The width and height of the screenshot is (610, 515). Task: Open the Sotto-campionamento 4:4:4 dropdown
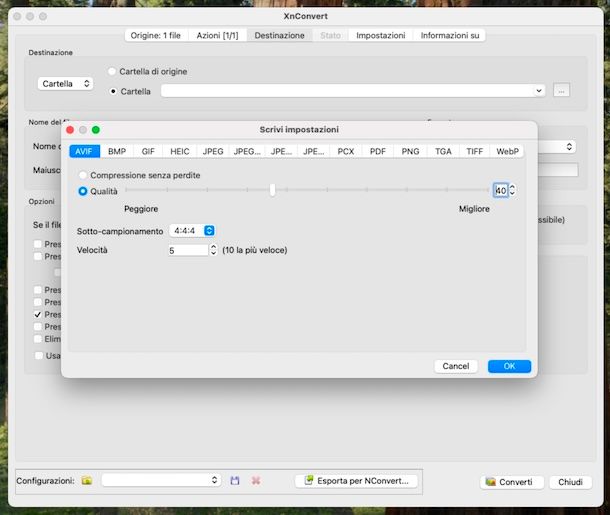coord(192,231)
